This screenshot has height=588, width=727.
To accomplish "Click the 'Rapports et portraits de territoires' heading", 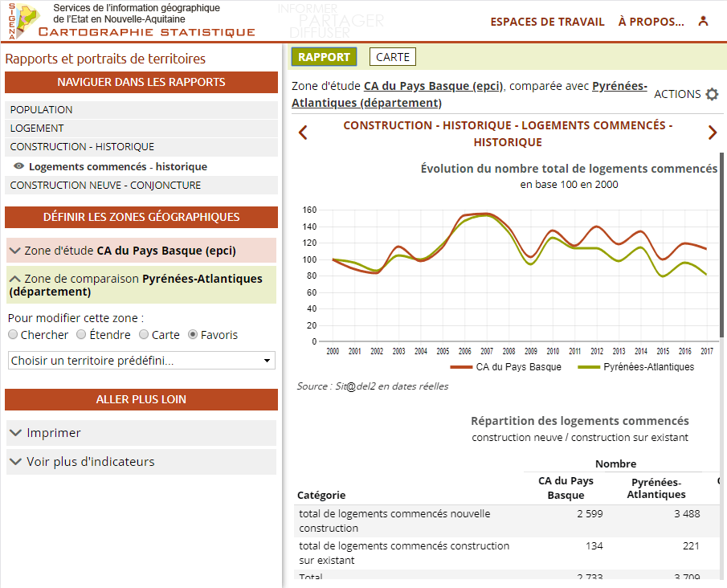I will 105,59.
